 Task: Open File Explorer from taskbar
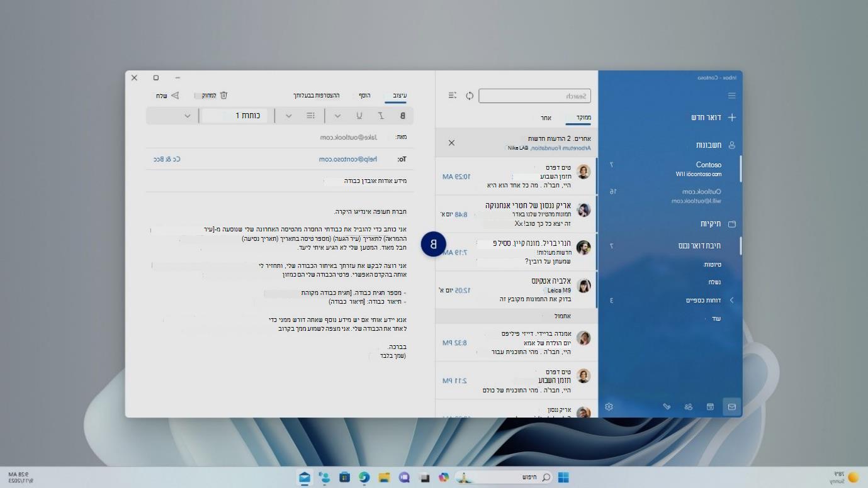coord(384,477)
